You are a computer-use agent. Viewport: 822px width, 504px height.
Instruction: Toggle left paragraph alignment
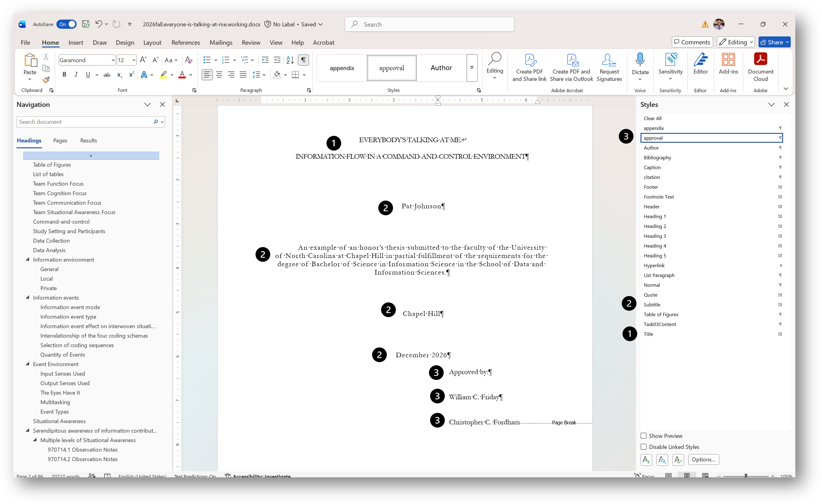(207, 75)
